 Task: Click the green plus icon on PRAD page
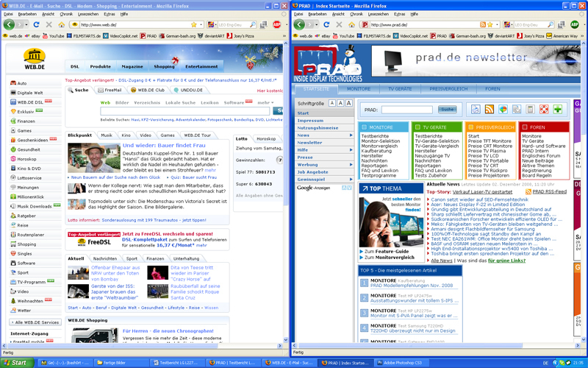pos(558,109)
